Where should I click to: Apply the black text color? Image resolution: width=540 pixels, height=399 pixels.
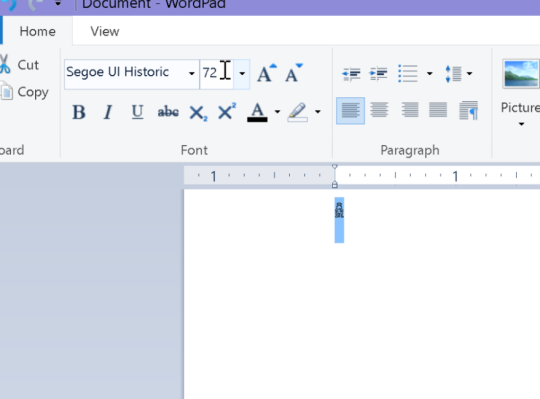click(x=257, y=112)
